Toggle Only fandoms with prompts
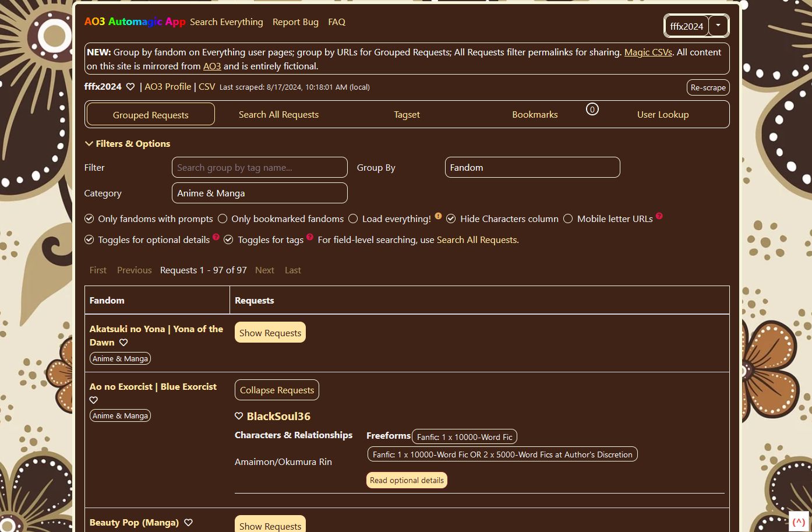This screenshot has width=812, height=532. [89, 219]
